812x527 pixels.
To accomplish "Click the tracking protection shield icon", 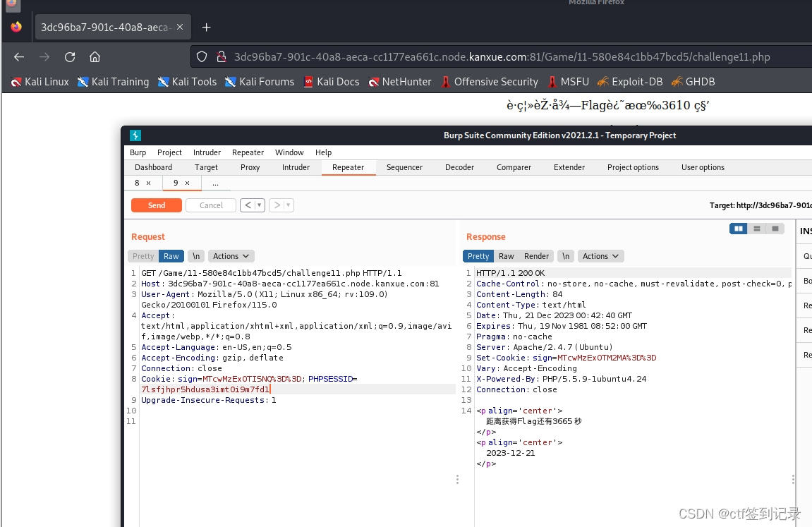I will point(202,57).
